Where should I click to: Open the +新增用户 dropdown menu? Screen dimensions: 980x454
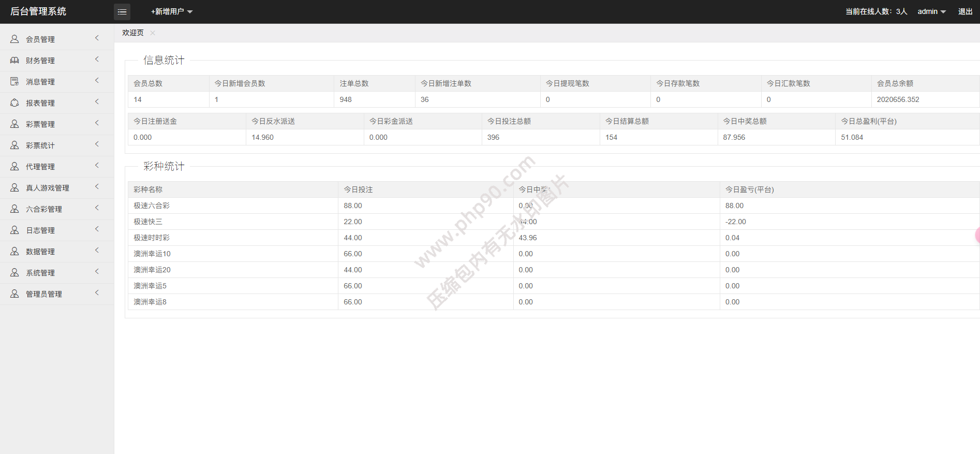coord(171,11)
